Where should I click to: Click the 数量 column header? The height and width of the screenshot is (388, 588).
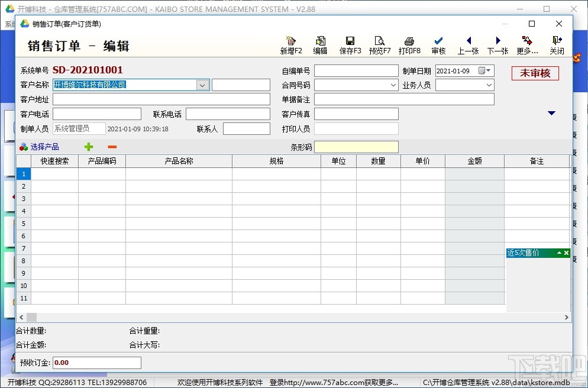(379, 161)
